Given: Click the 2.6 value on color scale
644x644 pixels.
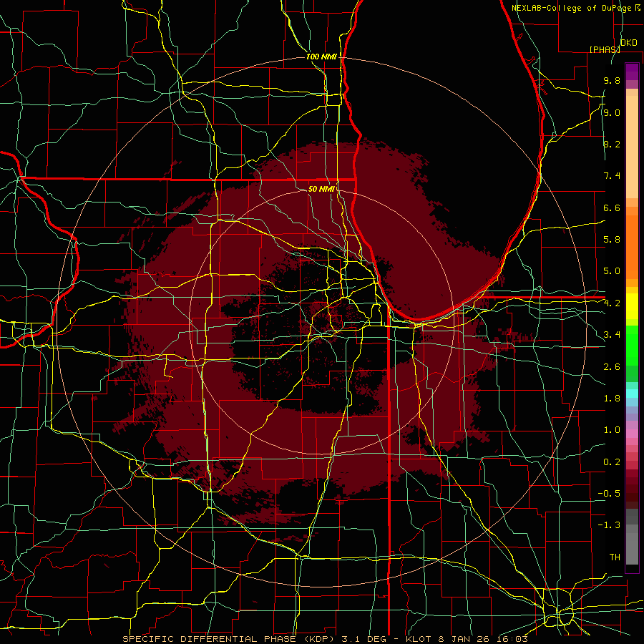Looking at the screenshot, I should (x=612, y=366).
